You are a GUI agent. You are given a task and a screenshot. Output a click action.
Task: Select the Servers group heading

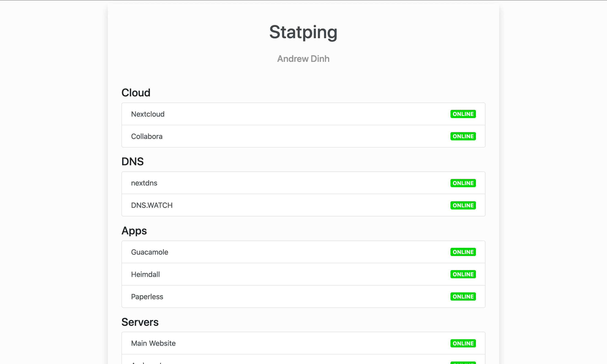pos(140,322)
